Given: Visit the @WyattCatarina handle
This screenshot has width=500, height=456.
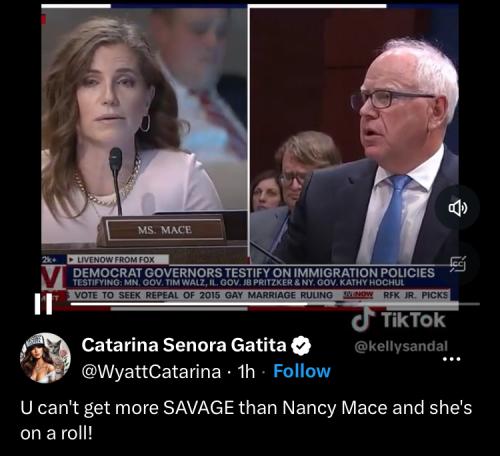Looking at the screenshot, I should point(151,371).
